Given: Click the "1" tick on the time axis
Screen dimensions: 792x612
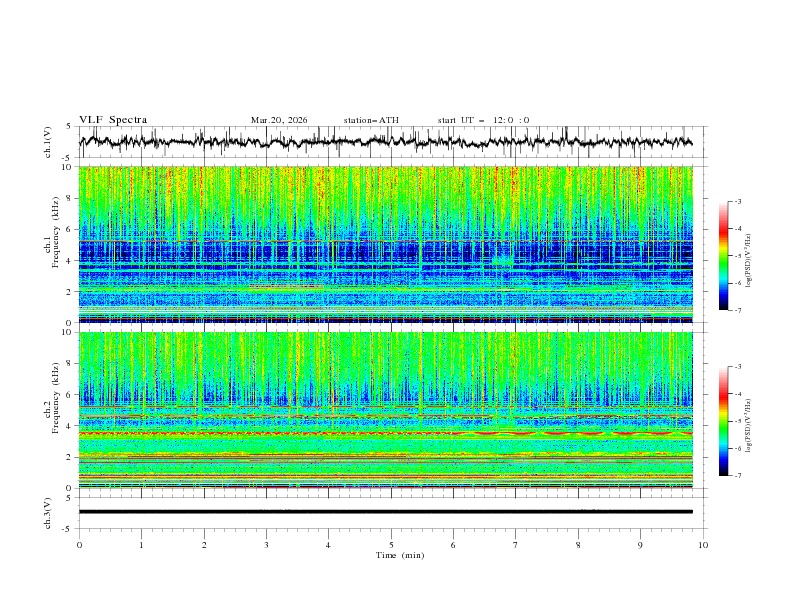Looking at the screenshot, I should tap(141, 545).
